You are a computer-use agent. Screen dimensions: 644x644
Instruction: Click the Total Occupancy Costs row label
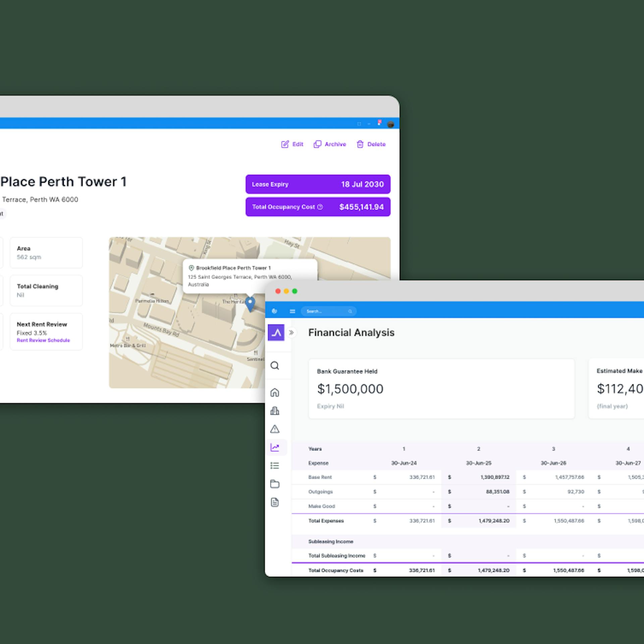(336, 570)
